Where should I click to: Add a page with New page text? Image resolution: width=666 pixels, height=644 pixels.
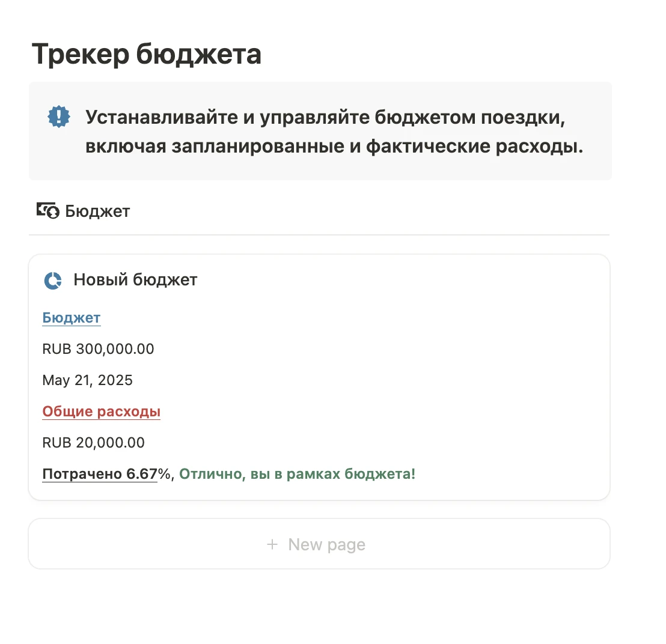pos(326,544)
